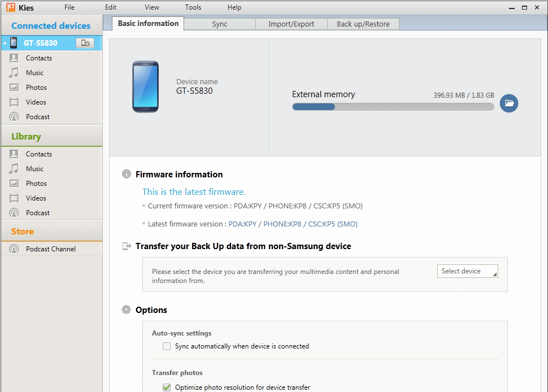The image size is (548, 392).
Task: Click the disconnect device button beside GT-S5830
Action: (x=85, y=43)
